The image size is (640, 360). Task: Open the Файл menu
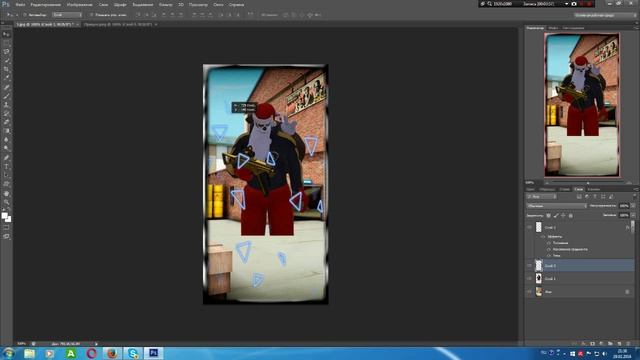pyautogui.click(x=20, y=4)
